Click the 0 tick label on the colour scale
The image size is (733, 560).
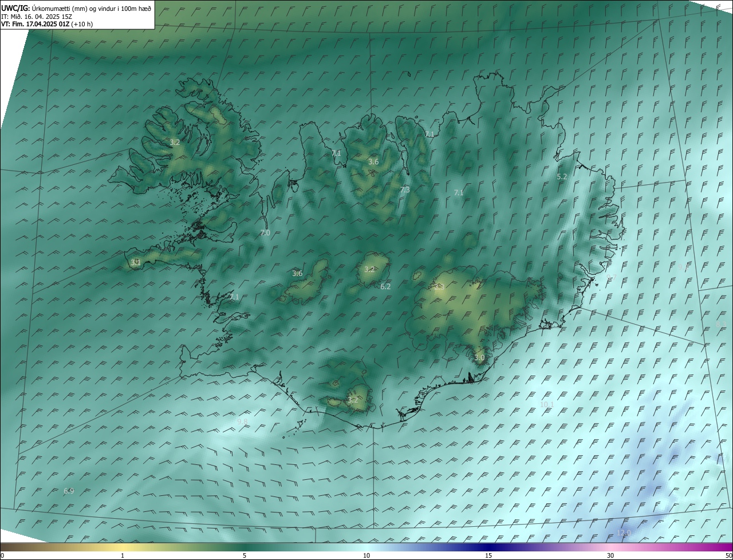tap(2, 555)
